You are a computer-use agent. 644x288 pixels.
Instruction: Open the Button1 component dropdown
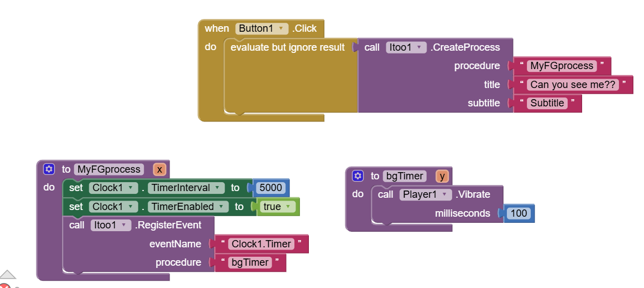pos(262,28)
